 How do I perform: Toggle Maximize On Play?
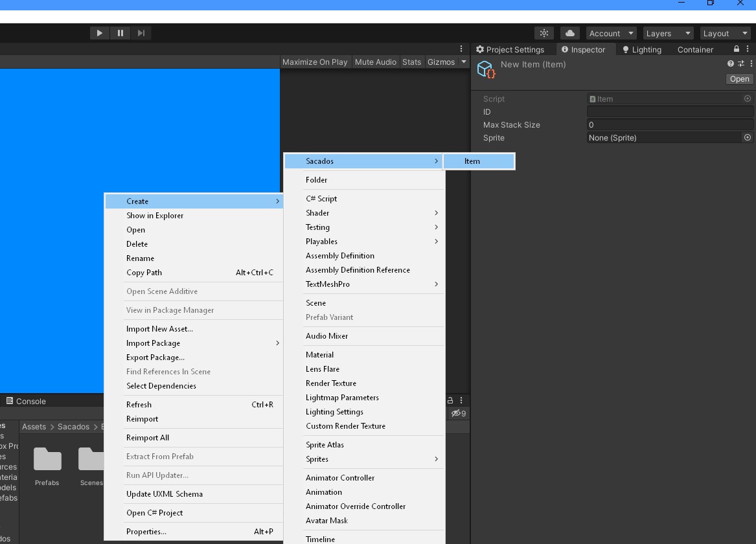click(x=315, y=62)
